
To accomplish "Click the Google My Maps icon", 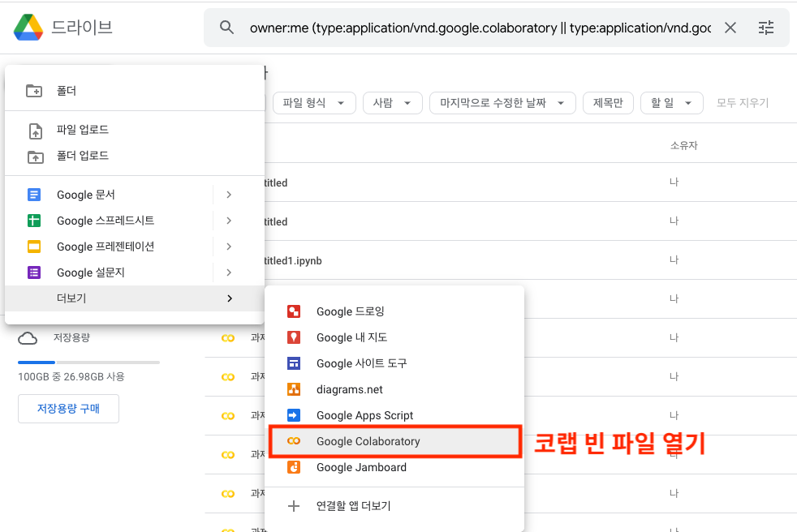I will (294, 337).
